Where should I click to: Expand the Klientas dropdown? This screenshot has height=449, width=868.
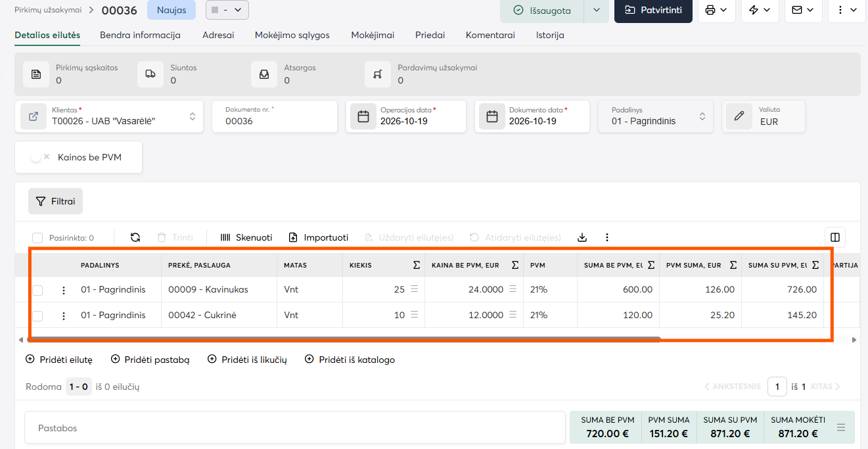[193, 116]
